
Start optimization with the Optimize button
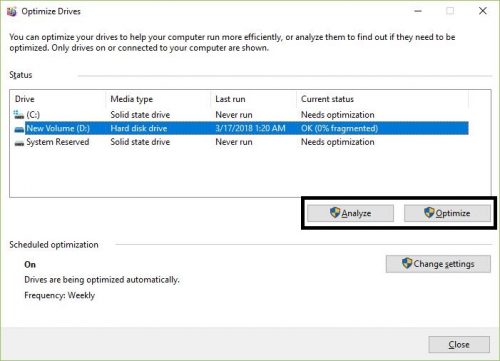(447, 213)
